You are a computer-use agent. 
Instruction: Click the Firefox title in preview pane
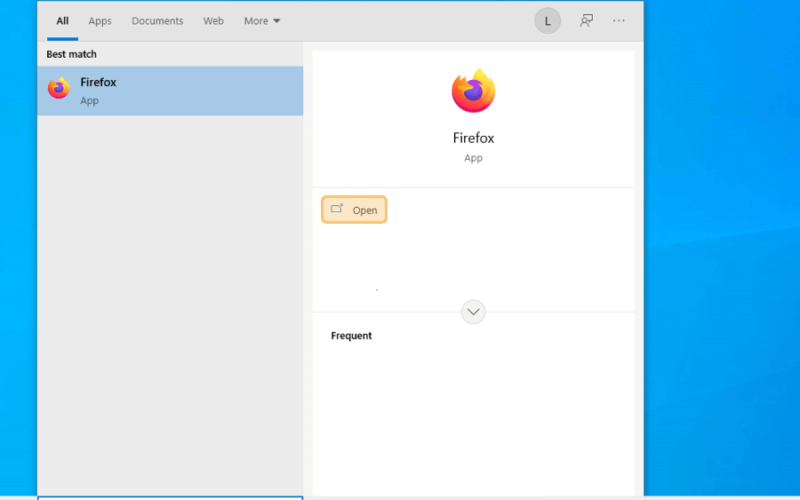[473, 138]
